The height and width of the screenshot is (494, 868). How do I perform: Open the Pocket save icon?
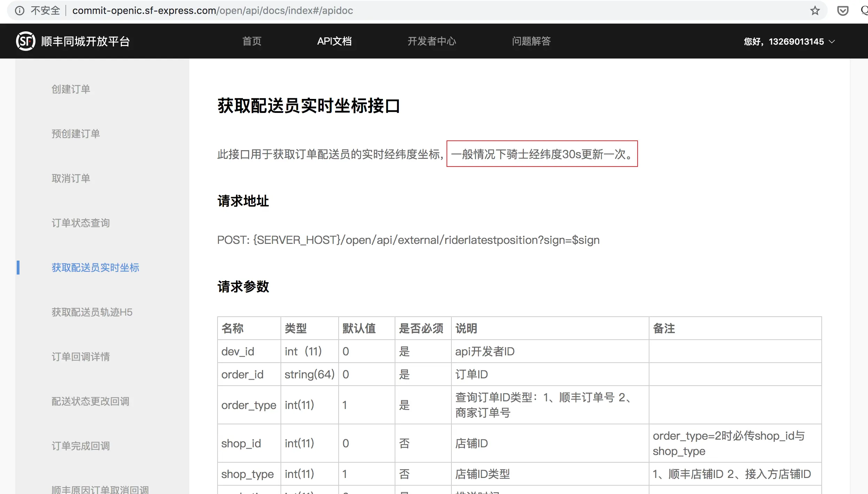[843, 10]
